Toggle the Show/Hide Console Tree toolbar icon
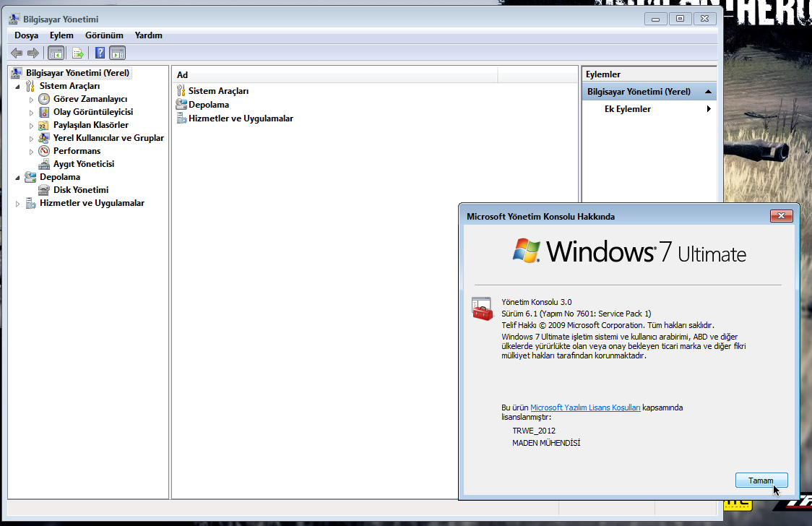The image size is (812, 526). [x=56, y=53]
